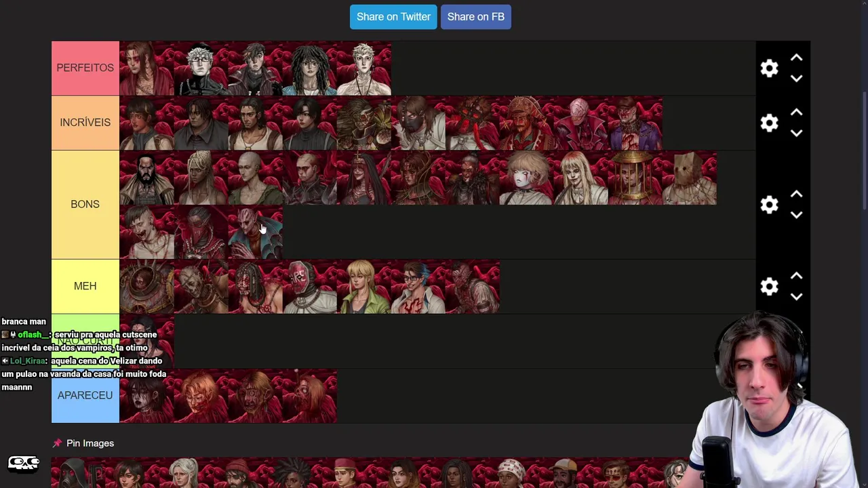Move MEH row up with arrow
The width and height of the screenshot is (868, 488).
click(797, 277)
